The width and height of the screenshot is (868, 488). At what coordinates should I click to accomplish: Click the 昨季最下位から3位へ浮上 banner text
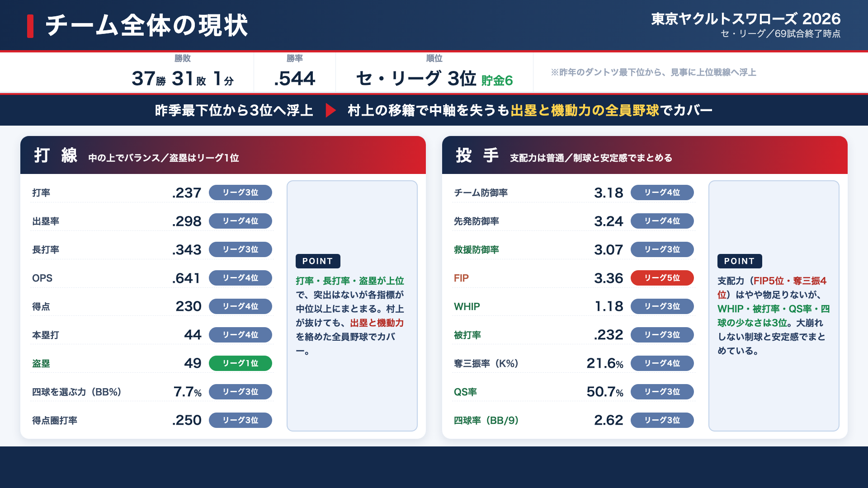(x=234, y=110)
